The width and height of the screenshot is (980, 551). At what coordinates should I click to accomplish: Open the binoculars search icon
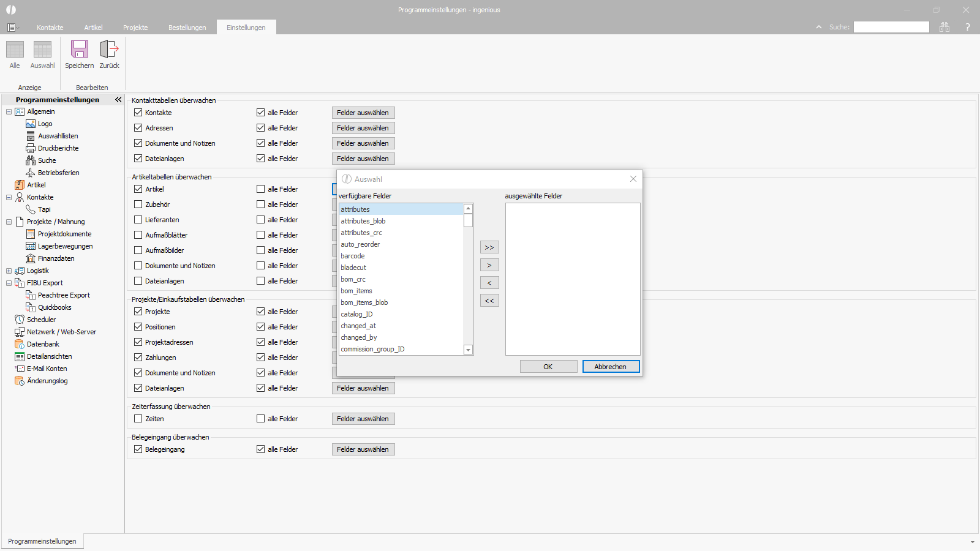pos(944,27)
